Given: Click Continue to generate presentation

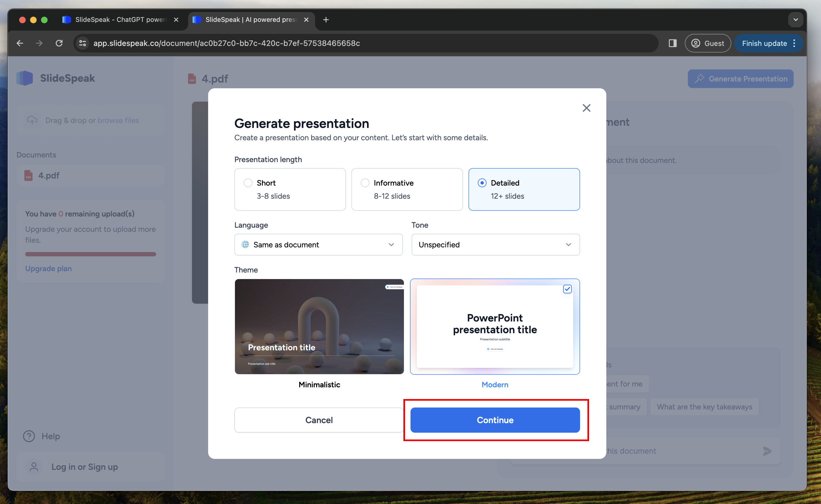Looking at the screenshot, I should click(495, 420).
